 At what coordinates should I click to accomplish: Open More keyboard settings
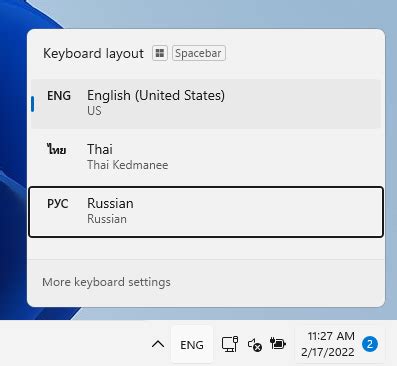(x=106, y=282)
